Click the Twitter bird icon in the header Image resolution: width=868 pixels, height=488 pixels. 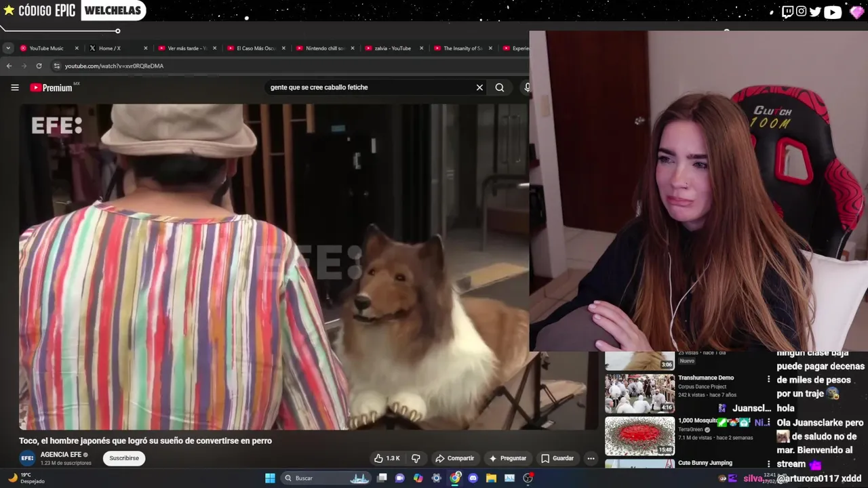click(x=815, y=12)
